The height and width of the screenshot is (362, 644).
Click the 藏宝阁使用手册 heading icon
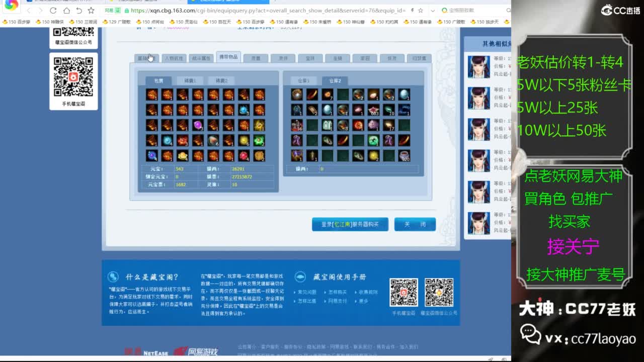(300, 277)
